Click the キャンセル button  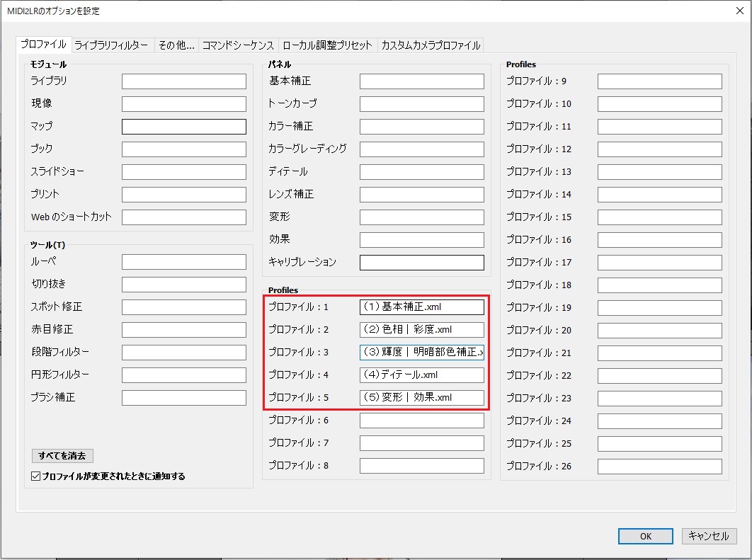pyautogui.click(x=708, y=536)
